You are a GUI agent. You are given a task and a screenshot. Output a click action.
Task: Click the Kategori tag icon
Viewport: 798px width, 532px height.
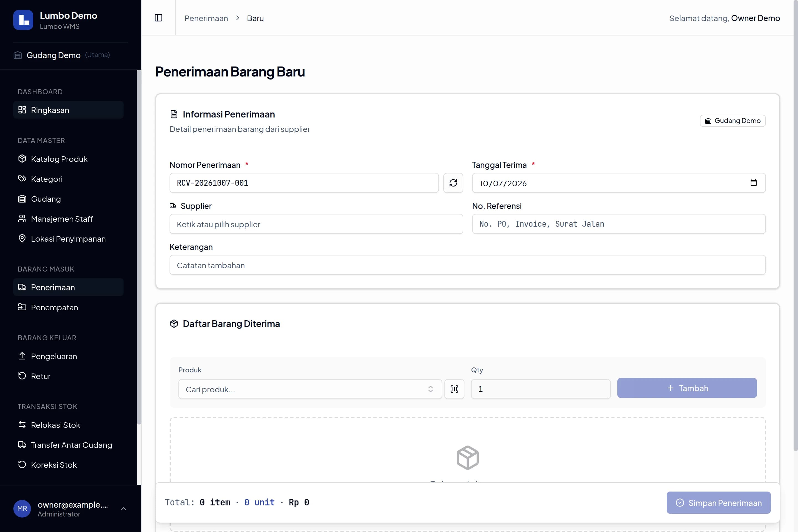click(x=22, y=179)
